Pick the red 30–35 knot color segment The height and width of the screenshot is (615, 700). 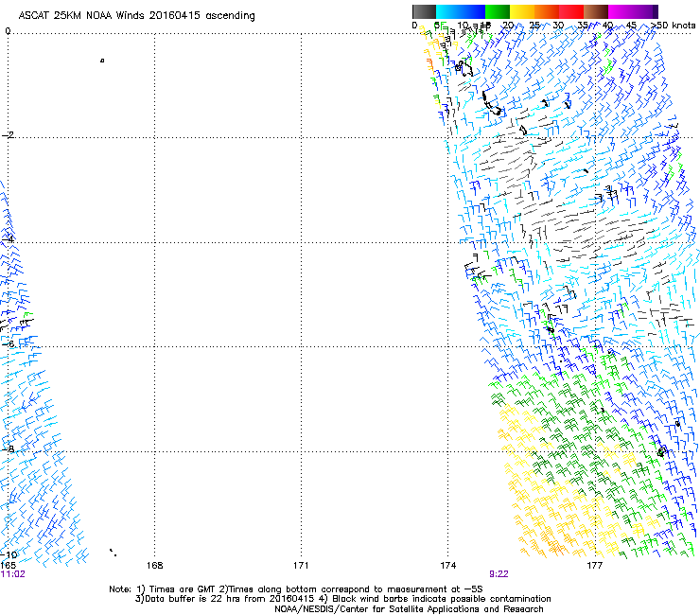pos(571,11)
